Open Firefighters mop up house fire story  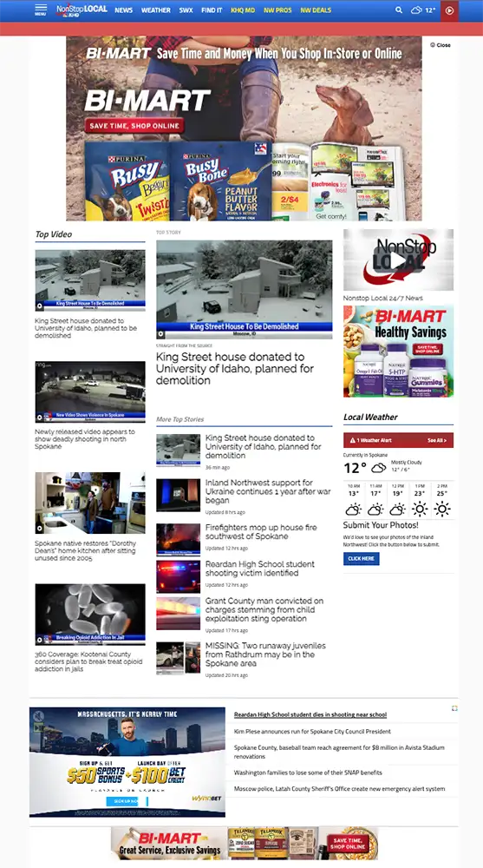coord(261,531)
